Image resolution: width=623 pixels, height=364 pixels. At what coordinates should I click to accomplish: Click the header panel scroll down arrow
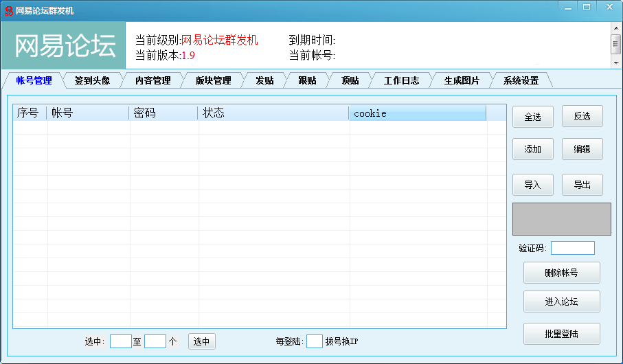(x=616, y=62)
